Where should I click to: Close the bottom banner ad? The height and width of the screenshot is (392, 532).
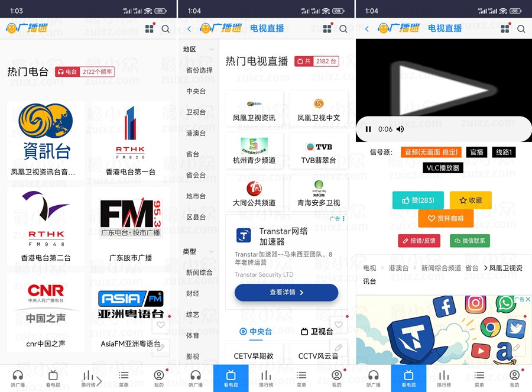point(528,299)
